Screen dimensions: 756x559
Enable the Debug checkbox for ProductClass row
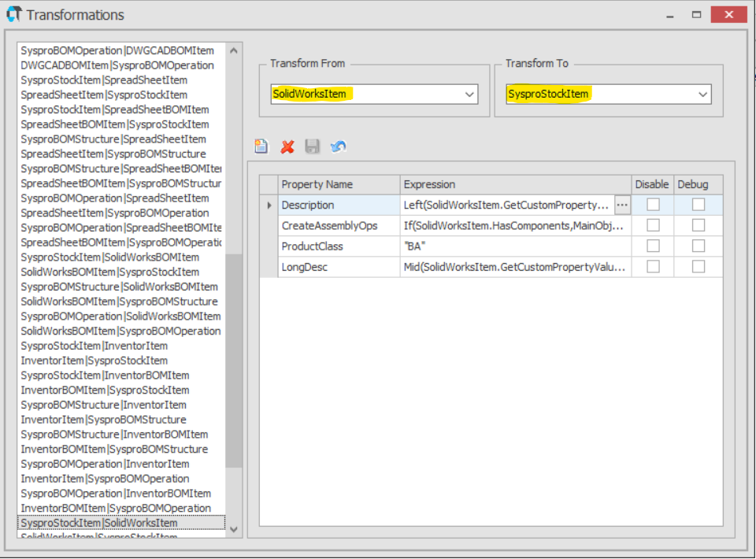[699, 246]
